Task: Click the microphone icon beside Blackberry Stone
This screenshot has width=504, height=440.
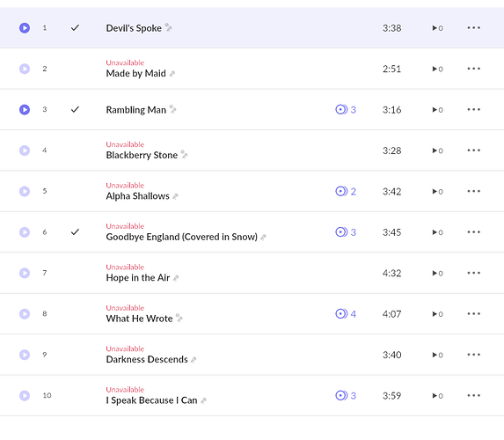Action: 184,155
